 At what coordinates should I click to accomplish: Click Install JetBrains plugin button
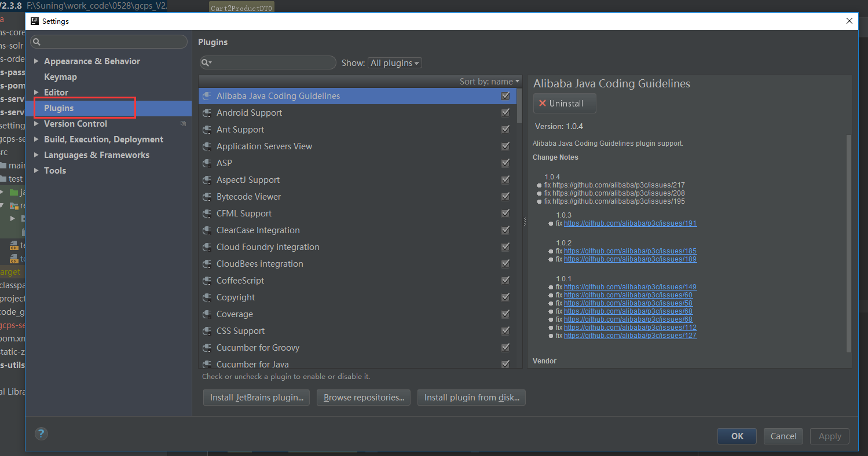pyautogui.click(x=257, y=398)
